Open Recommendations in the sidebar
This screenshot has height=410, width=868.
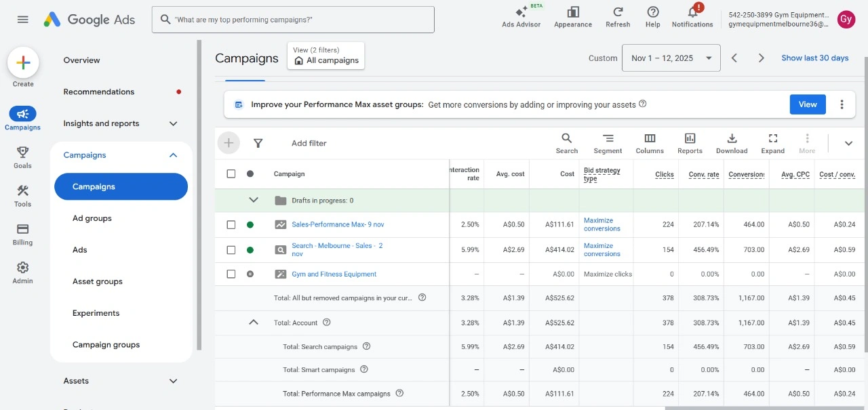(99, 91)
